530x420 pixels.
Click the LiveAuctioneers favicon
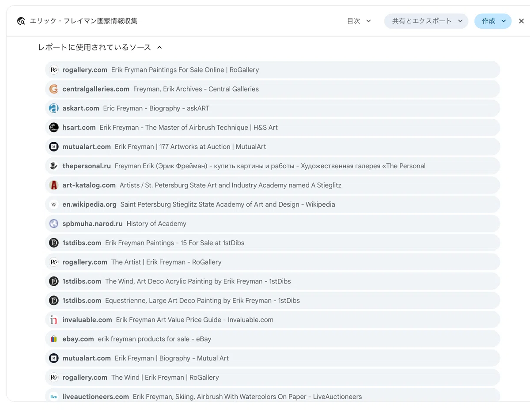[54, 397]
